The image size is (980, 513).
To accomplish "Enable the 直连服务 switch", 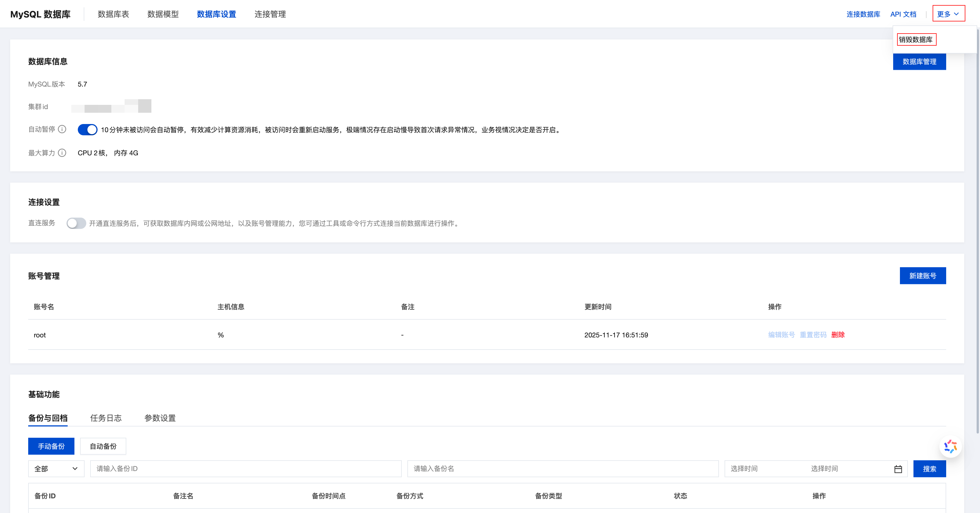I will [76, 223].
